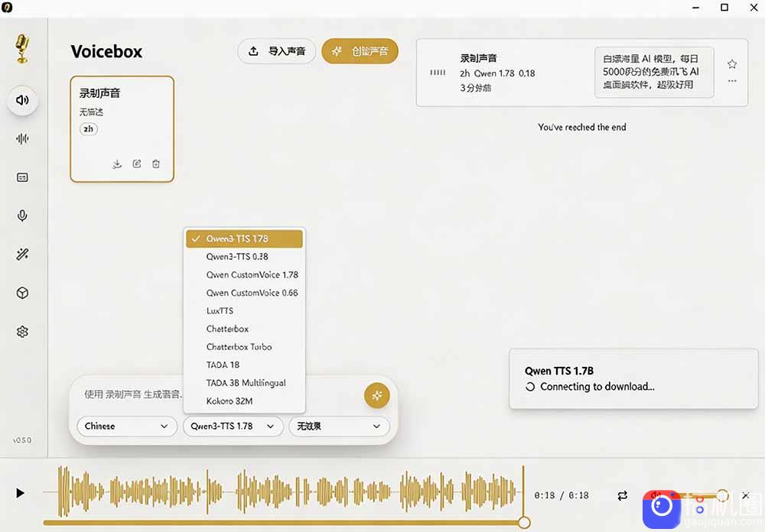765x532 pixels.
Task: Click the gold generate speech button
Action: click(x=376, y=395)
